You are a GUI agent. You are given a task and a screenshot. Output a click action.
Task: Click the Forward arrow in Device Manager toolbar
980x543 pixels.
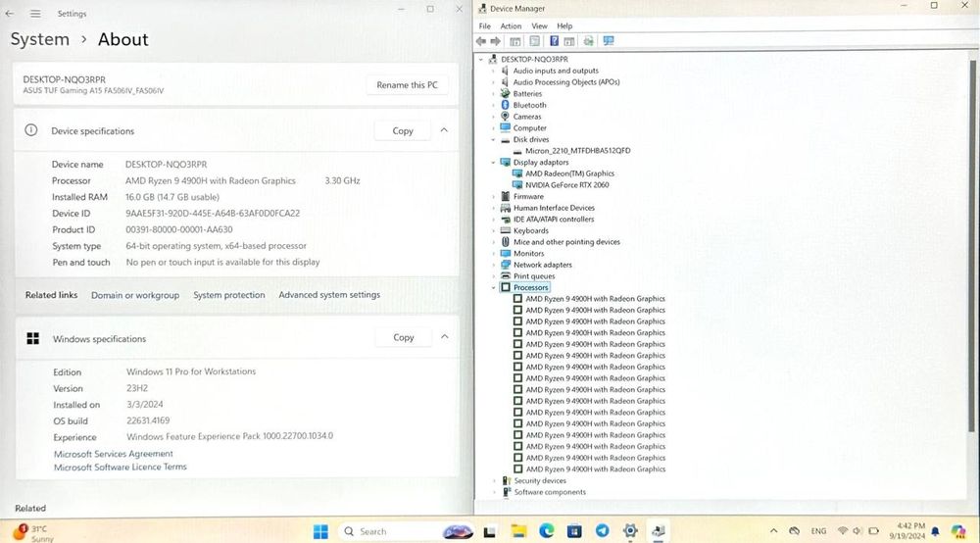click(x=496, y=41)
